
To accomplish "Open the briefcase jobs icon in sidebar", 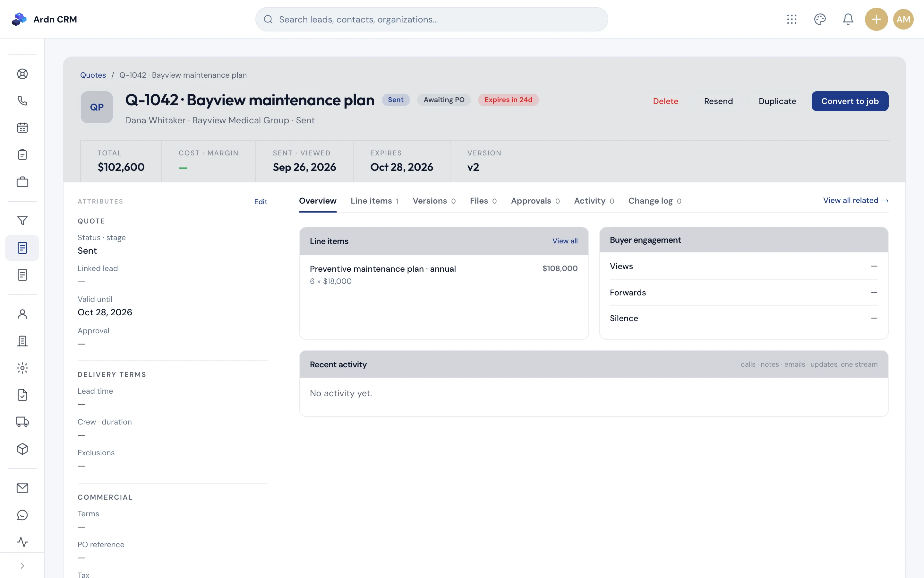I will [x=22, y=182].
